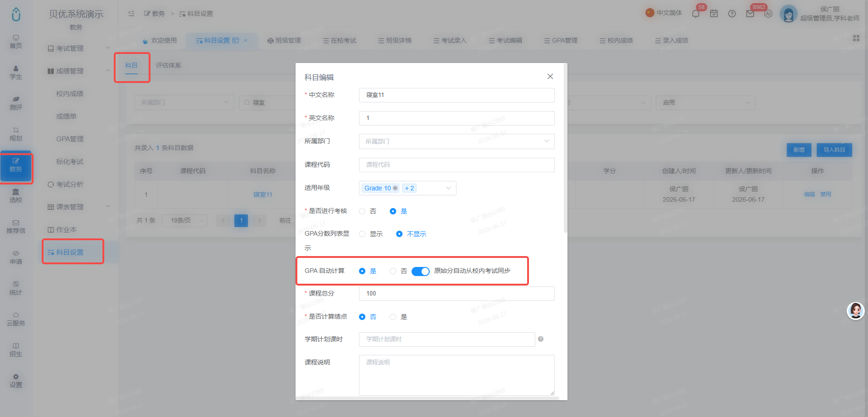Open the 选校 sidebar icon
Image resolution: width=868 pixels, height=417 pixels.
[x=16, y=196]
